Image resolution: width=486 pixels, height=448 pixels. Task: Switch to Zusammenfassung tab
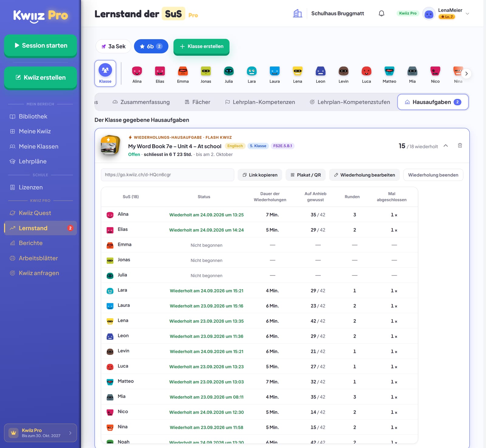tap(141, 102)
